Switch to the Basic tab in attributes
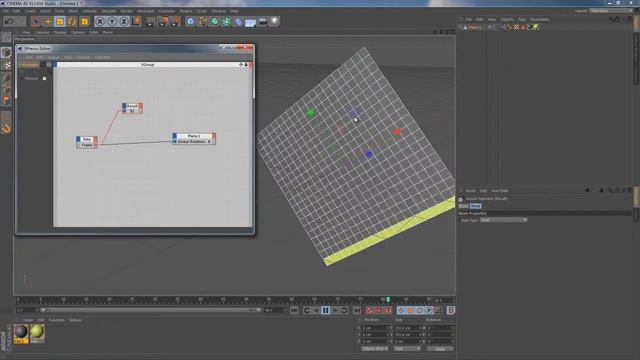640x360 pixels. pyautogui.click(x=463, y=206)
